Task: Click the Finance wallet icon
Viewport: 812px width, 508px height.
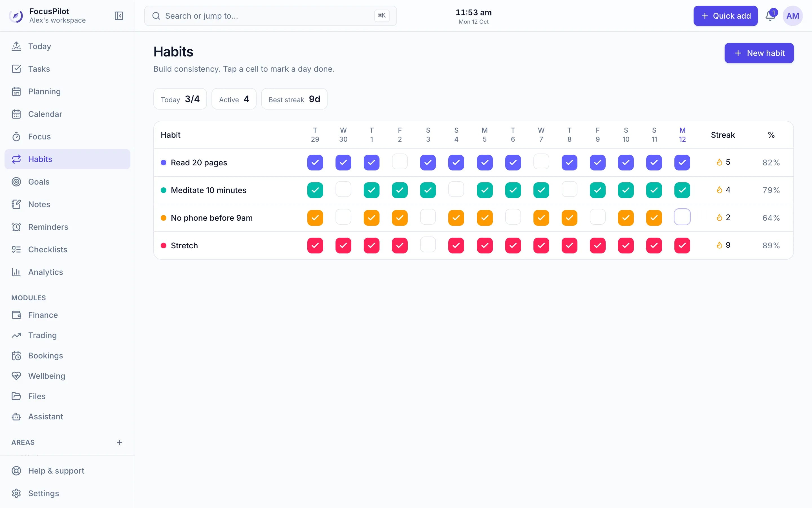Action: pos(16,315)
